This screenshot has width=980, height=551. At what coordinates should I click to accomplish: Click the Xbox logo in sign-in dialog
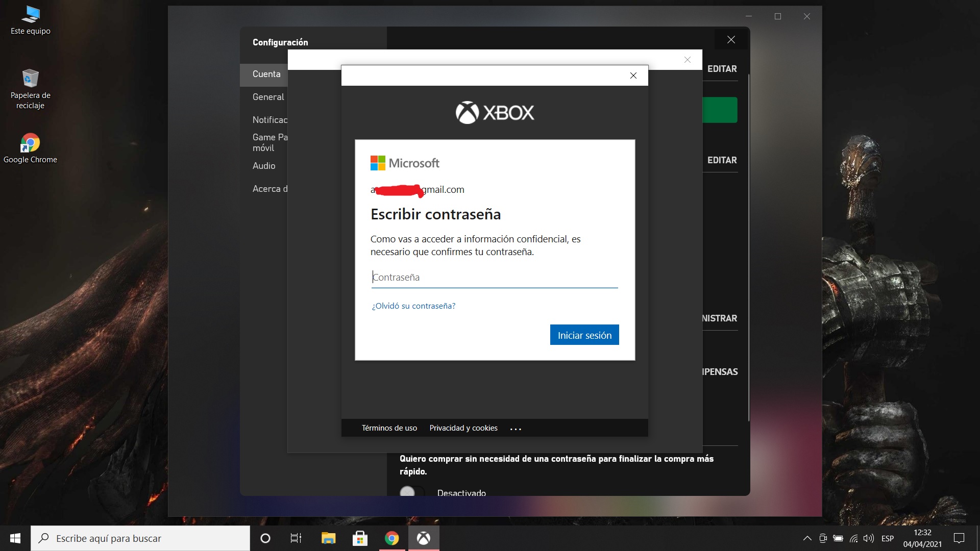click(x=495, y=113)
